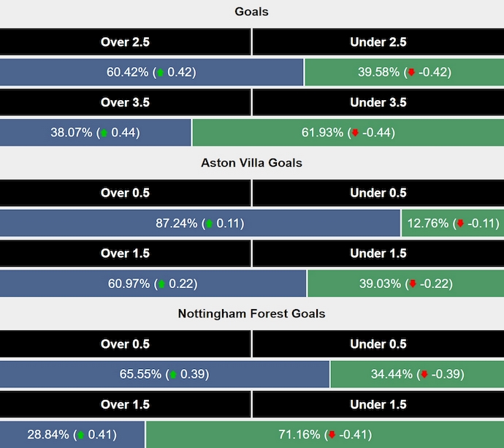Screen dimensions: 504x448
Task: Click the red down arrow beside 12.76%
Action: tap(459, 224)
